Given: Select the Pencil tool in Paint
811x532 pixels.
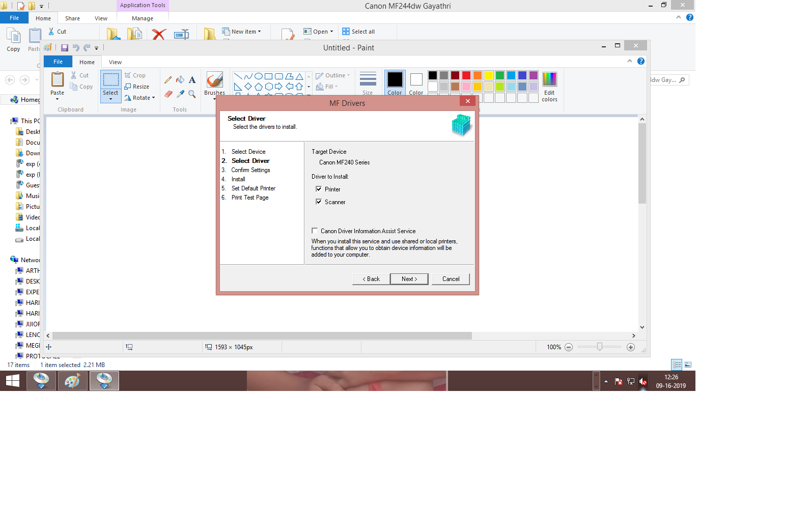Looking at the screenshot, I should pyautogui.click(x=168, y=79).
